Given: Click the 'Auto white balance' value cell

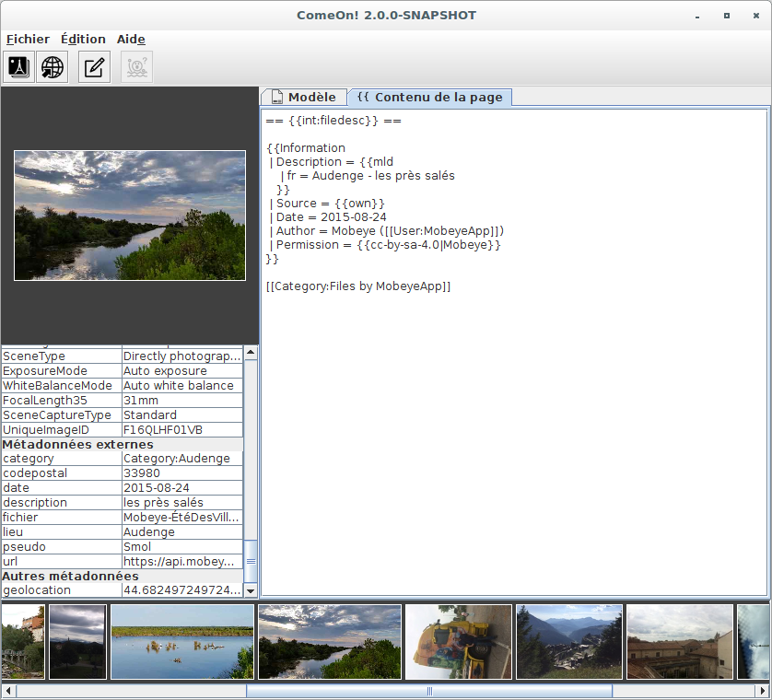Looking at the screenshot, I should tap(182, 385).
